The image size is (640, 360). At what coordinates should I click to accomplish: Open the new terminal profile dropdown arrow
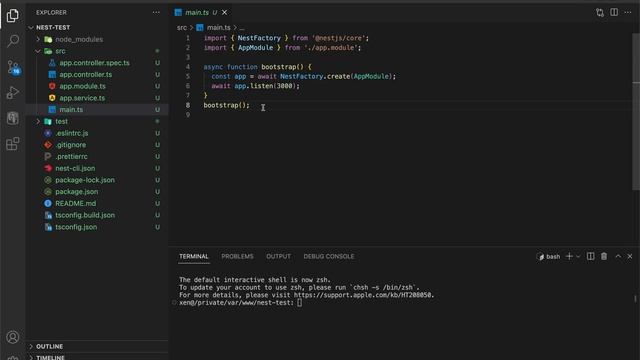coord(578,257)
